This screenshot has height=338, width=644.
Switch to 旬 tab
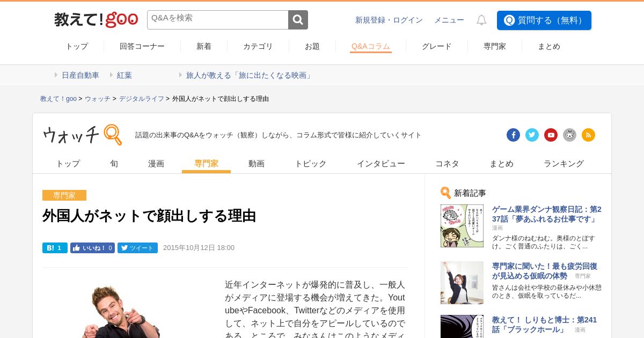click(114, 164)
